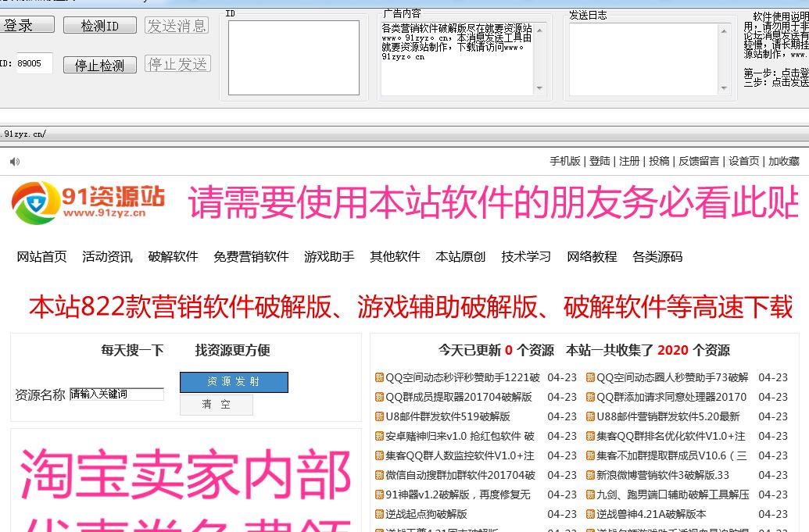This screenshot has width=809, height=532.
Task: Open QQ空间动态秒评秒赞助手1221破 link
Action: pyautogui.click(x=463, y=377)
